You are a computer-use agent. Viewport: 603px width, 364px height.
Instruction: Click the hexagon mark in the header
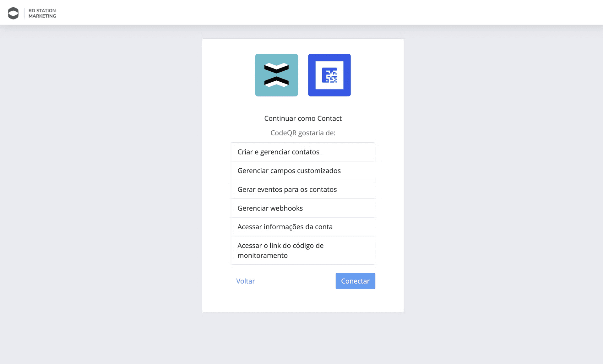pos(13,13)
